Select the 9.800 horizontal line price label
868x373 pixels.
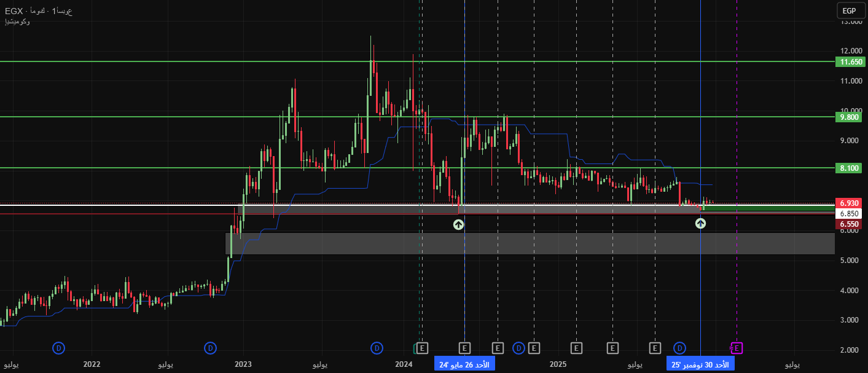(x=851, y=117)
